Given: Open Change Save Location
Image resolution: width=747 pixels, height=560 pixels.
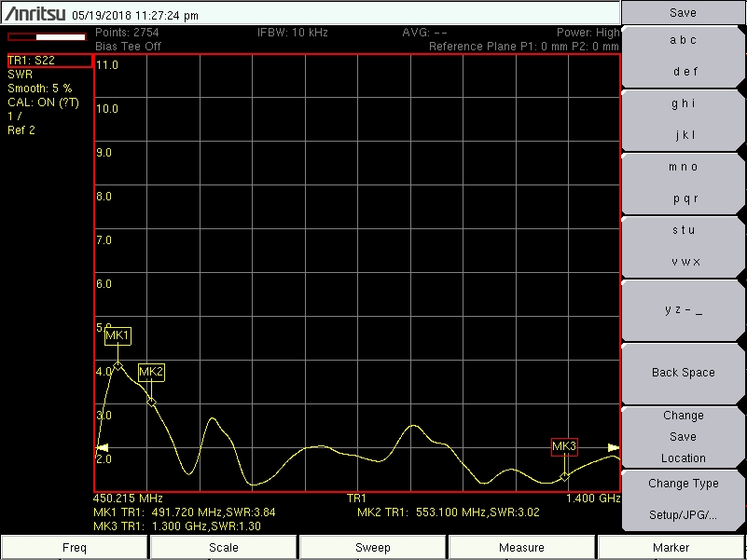Looking at the screenshot, I should [x=683, y=437].
